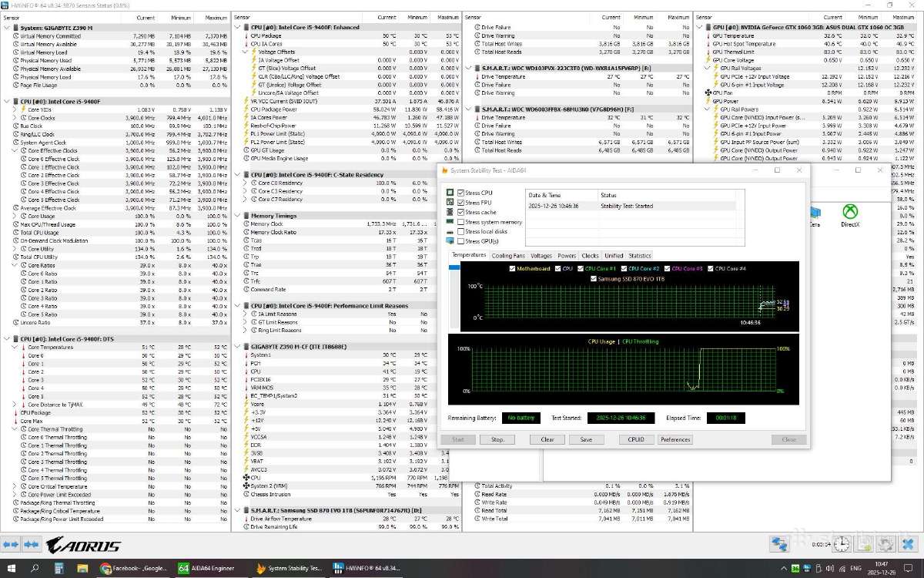Open the Powers tab
Screen dimensions: 924x578
pos(567,255)
